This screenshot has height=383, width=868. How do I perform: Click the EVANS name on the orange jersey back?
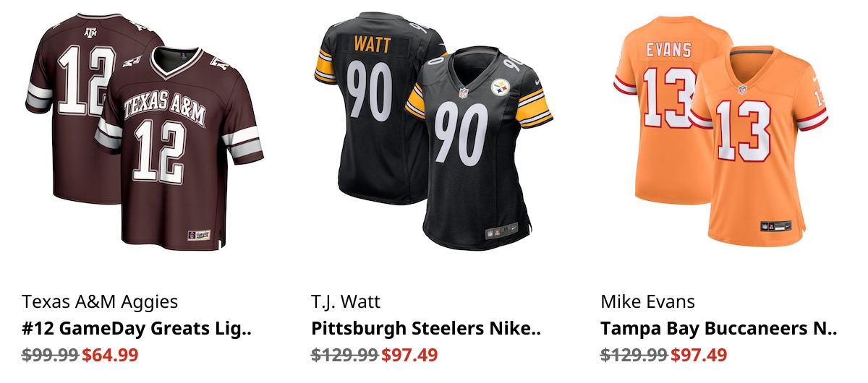click(x=668, y=50)
